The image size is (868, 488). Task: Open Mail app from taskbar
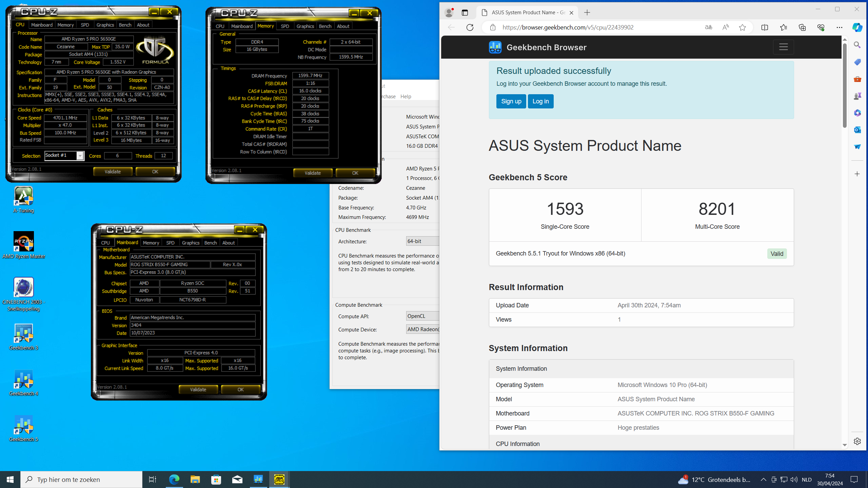coord(237,480)
